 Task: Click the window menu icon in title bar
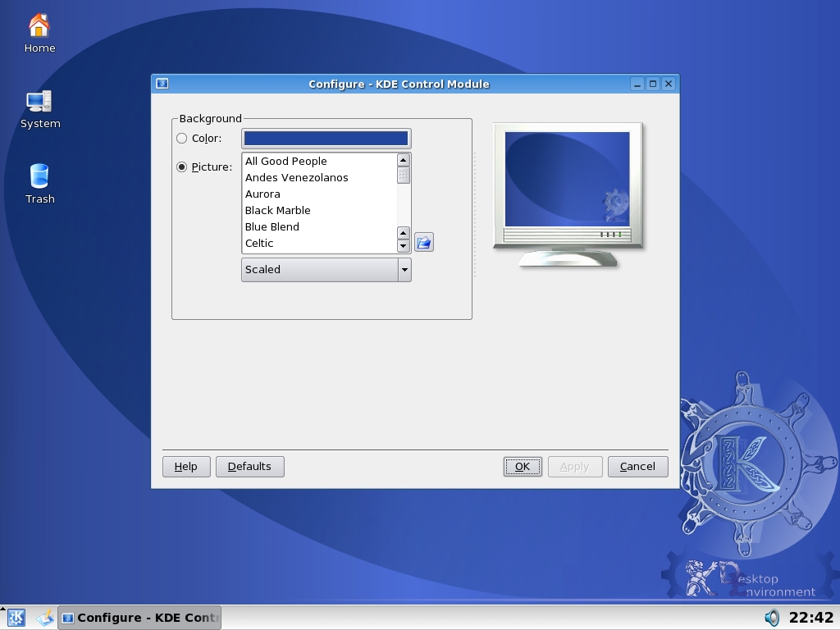[x=162, y=84]
